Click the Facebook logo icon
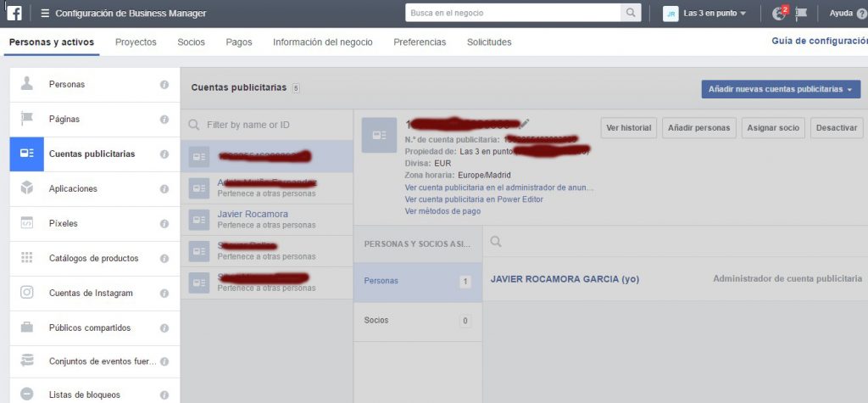 click(x=14, y=13)
